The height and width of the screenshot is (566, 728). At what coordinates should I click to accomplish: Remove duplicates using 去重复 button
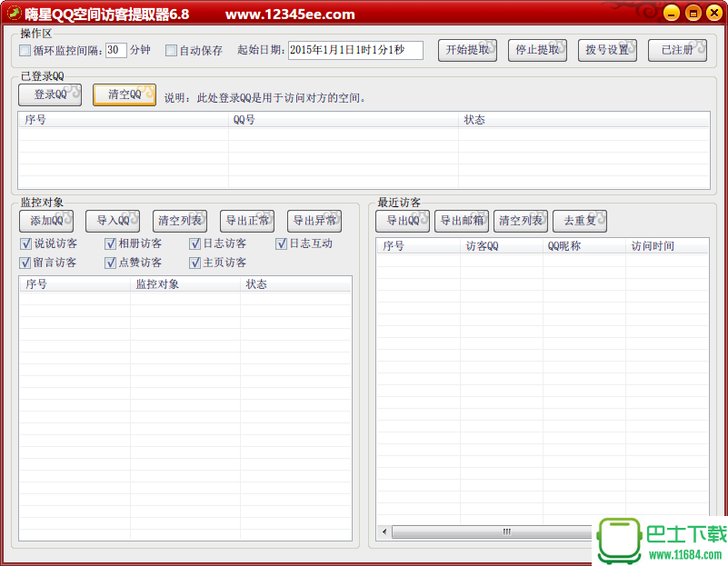(580, 221)
